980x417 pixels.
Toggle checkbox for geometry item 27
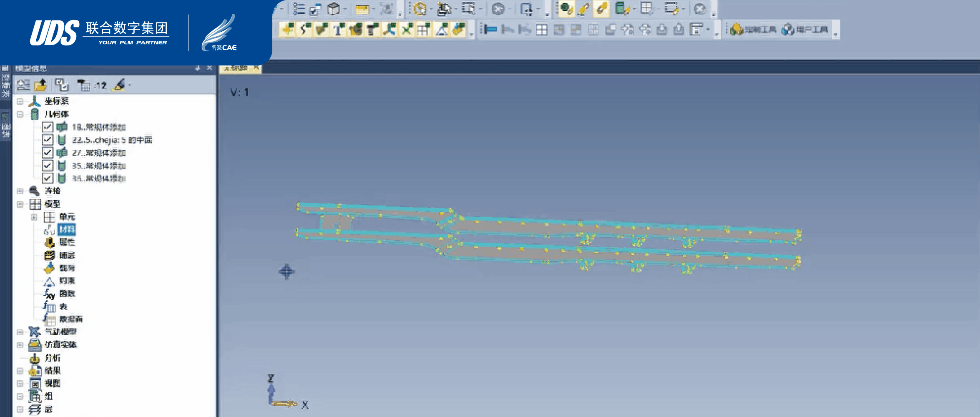pyautogui.click(x=48, y=153)
